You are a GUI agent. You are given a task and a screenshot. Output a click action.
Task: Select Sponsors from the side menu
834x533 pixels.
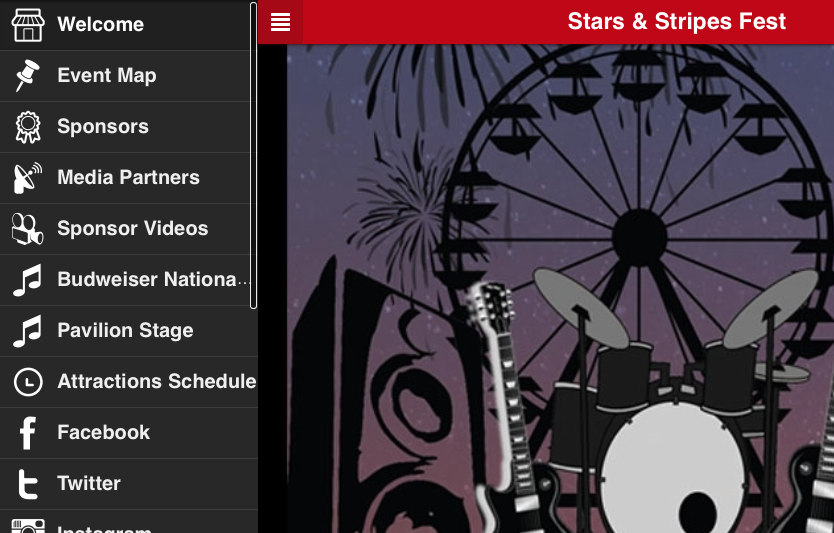pos(129,127)
